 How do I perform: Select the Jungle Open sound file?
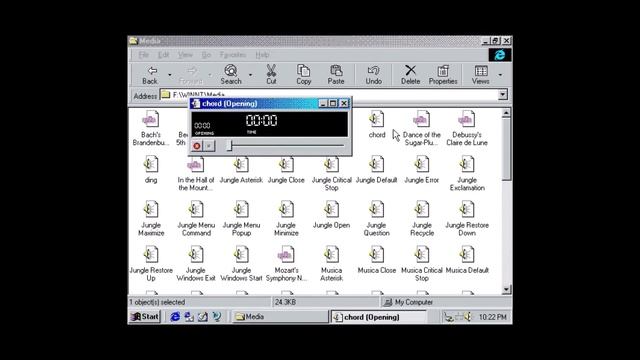331,214
